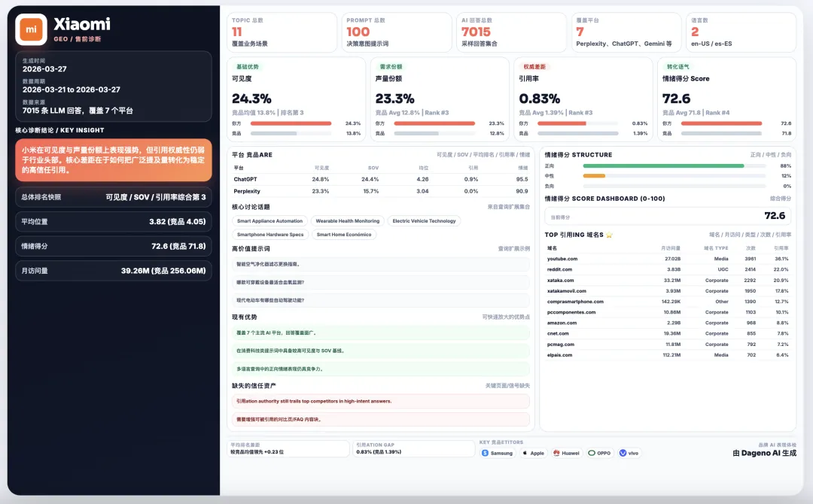Image resolution: width=813 pixels, height=504 pixels.
Task: Select the Smart Home Económico topic chip
Action: 344,235
